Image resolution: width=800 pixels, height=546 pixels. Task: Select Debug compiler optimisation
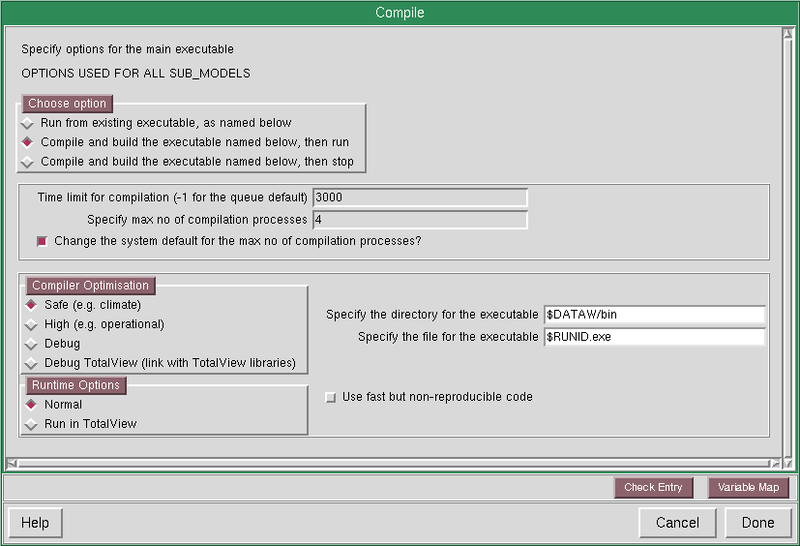[x=53, y=344]
